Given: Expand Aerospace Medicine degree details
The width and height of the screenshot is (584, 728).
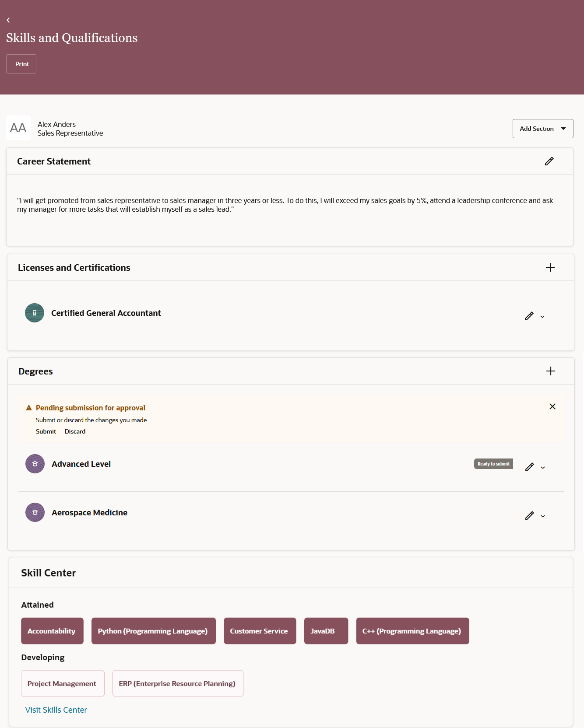Looking at the screenshot, I should point(543,516).
